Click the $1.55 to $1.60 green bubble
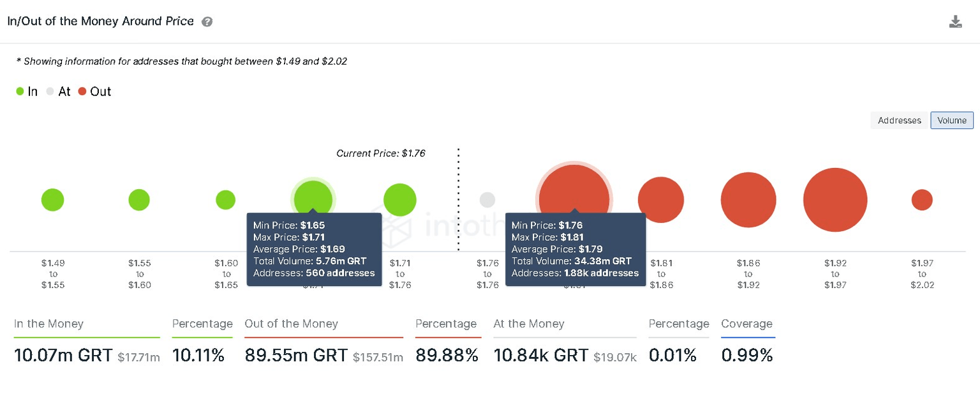This screenshot has height=394, width=980. [139, 200]
